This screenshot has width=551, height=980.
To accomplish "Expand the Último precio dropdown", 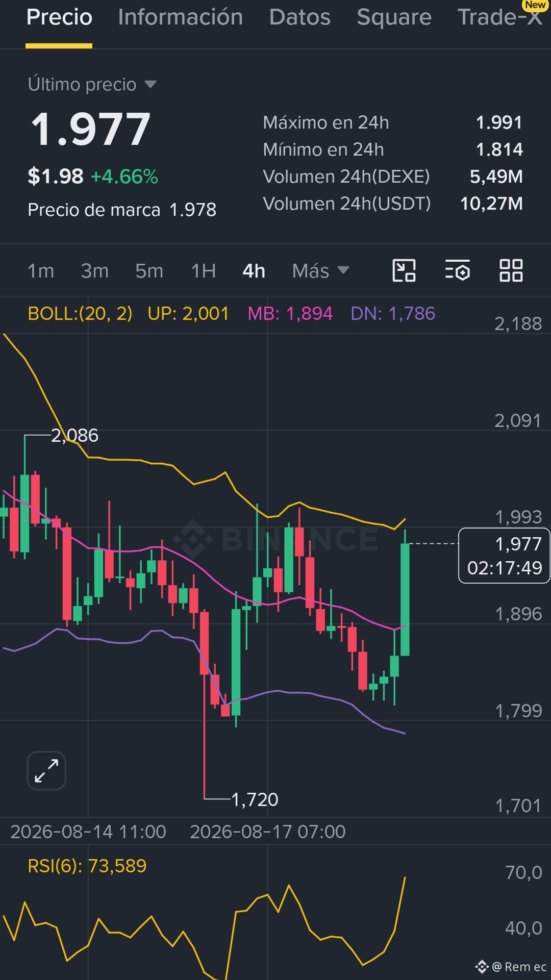I will click(92, 84).
